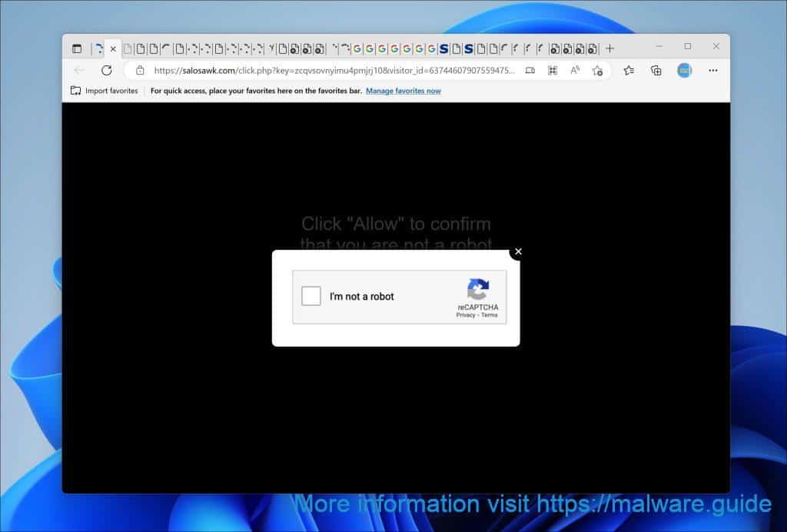Screen dimensions: 787x532
Task: Activate the Read aloud icon
Action: (575, 70)
